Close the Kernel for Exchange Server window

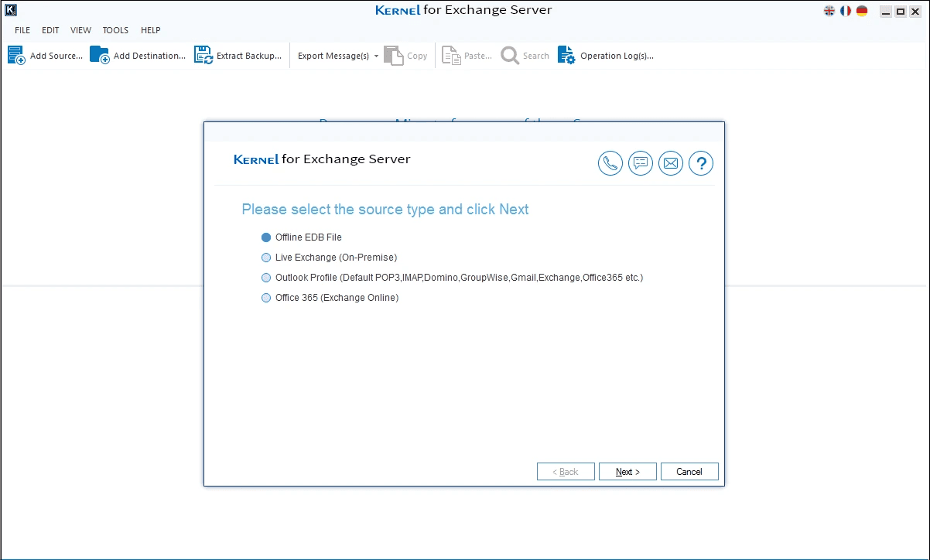(x=915, y=12)
